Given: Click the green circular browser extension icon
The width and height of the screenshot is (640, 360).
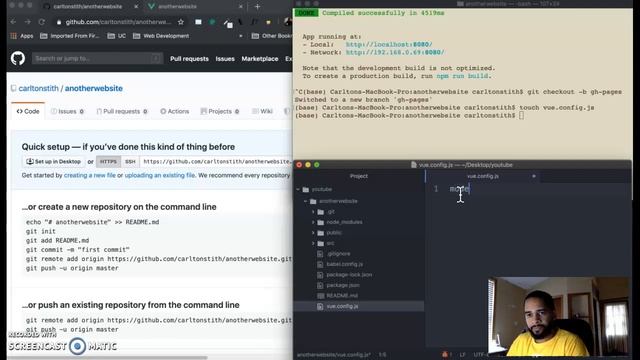Looking at the screenshot, I should tap(212, 22).
